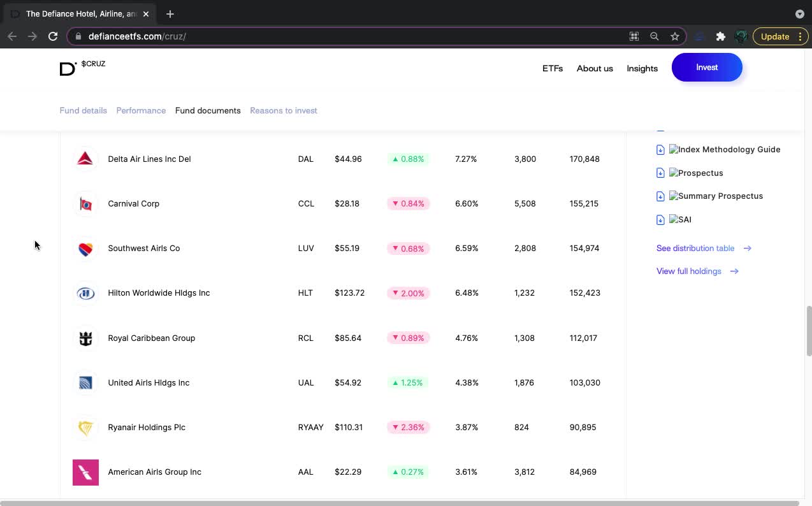Click the download icon beside Index Methodology Guide
This screenshot has width=812, height=506.
tap(660, 150)
